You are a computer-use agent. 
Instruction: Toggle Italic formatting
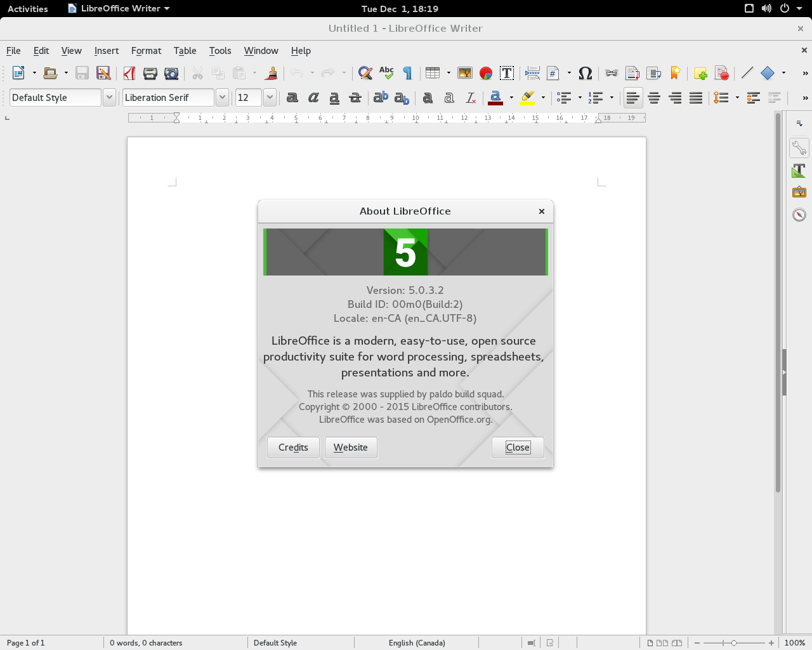click(x=313, y=98)
